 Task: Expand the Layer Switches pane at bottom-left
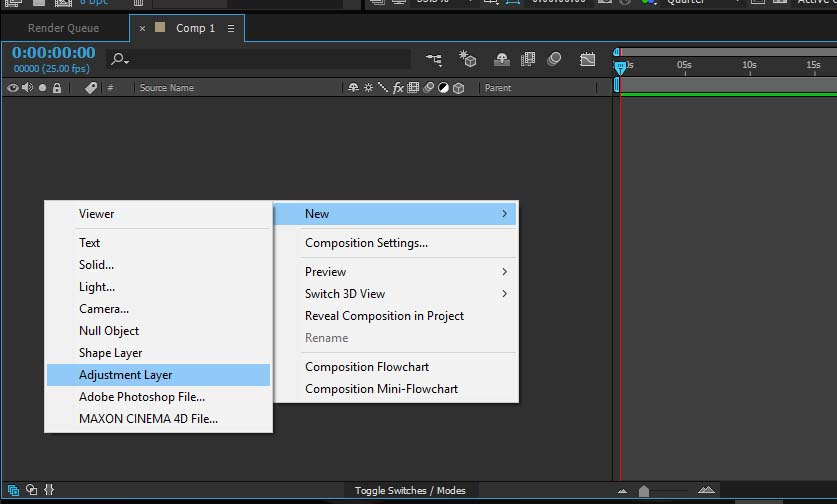(13, 490)
